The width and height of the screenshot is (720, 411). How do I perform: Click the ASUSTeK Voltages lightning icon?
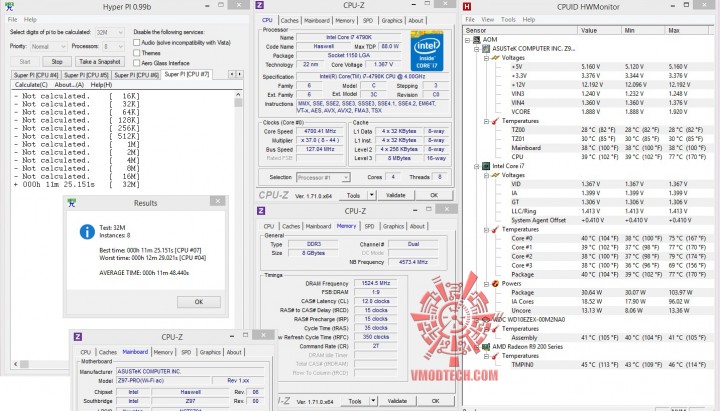coord(495,58)
